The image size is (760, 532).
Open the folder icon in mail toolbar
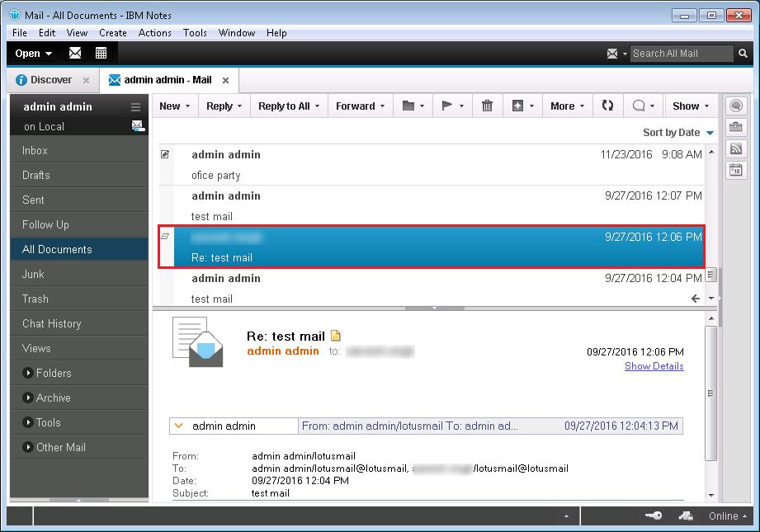[x=408, y=106]
